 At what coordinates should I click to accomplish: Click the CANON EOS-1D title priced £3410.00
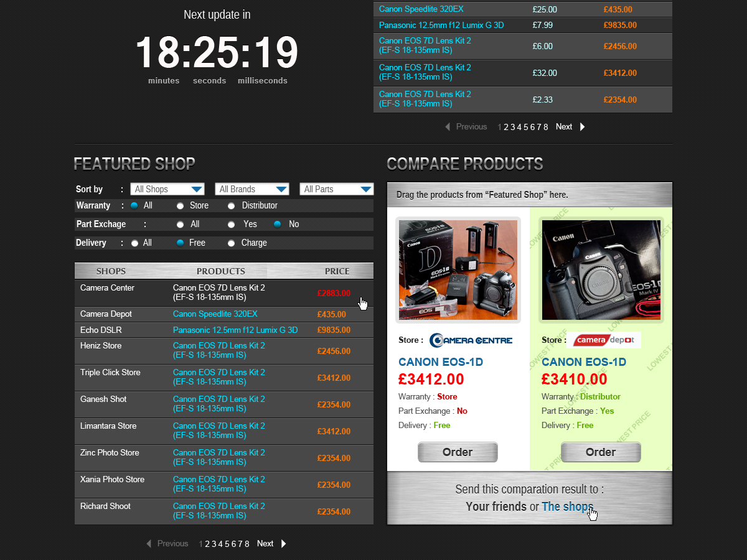pyautogui.click(x=584, y=362)
